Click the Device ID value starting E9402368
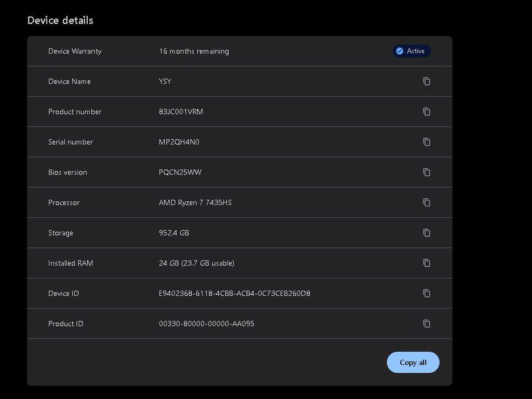532x399 pixels. click(x=234, y=294)
